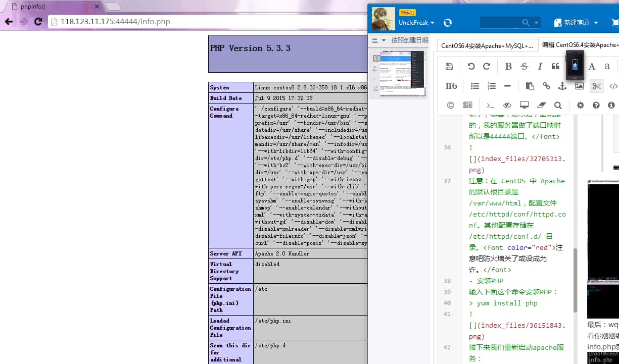Toggle the preview with the eye-slash icon
The width and height of the screenshot is (619, 364).
[507, 105]
